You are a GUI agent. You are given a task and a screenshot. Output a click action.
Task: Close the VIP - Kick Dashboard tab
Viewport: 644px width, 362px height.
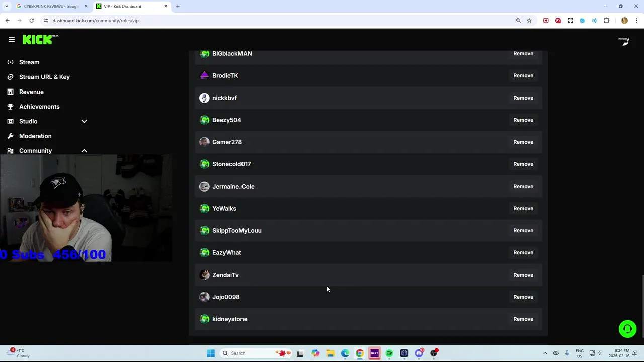pyautogui.click(x=166, y=6)
